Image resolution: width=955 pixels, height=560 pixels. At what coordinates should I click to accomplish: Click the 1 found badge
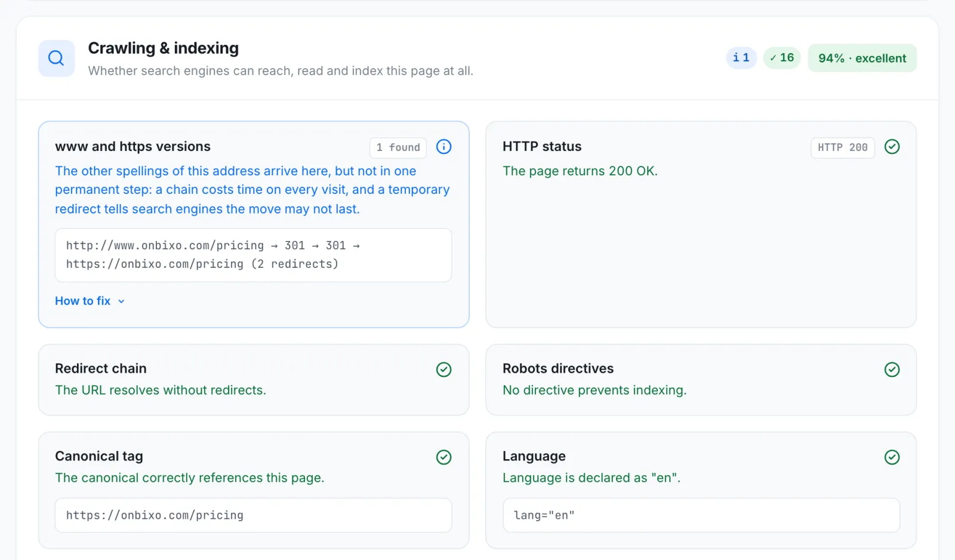(x=398, y=147)
